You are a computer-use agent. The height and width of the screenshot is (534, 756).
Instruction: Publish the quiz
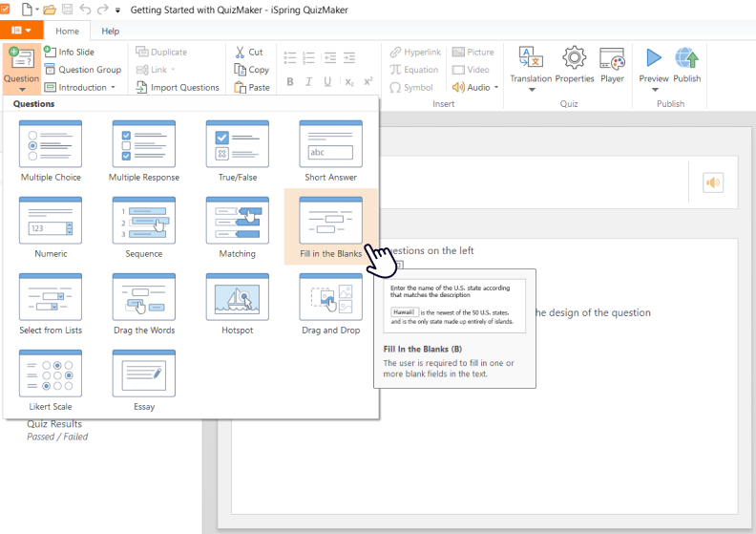(x=686, y=65)
